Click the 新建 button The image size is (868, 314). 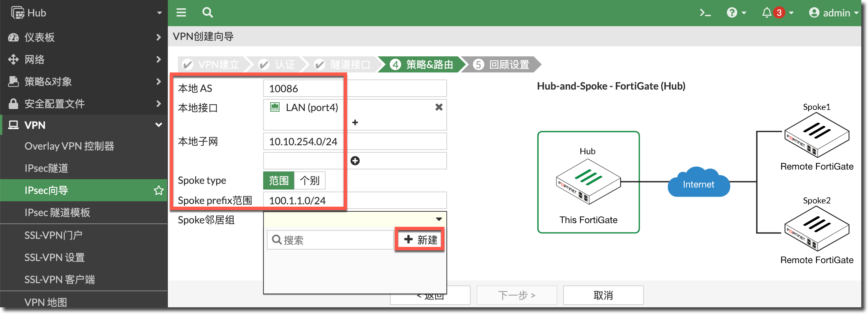point(420,240)
